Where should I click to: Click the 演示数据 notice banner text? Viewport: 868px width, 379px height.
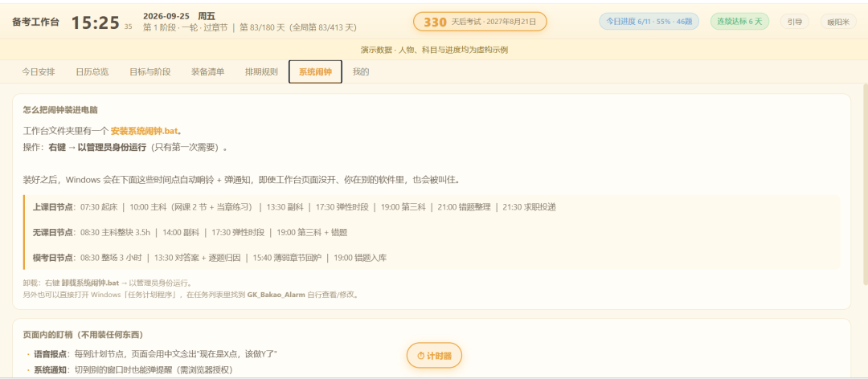coord(434,50)
